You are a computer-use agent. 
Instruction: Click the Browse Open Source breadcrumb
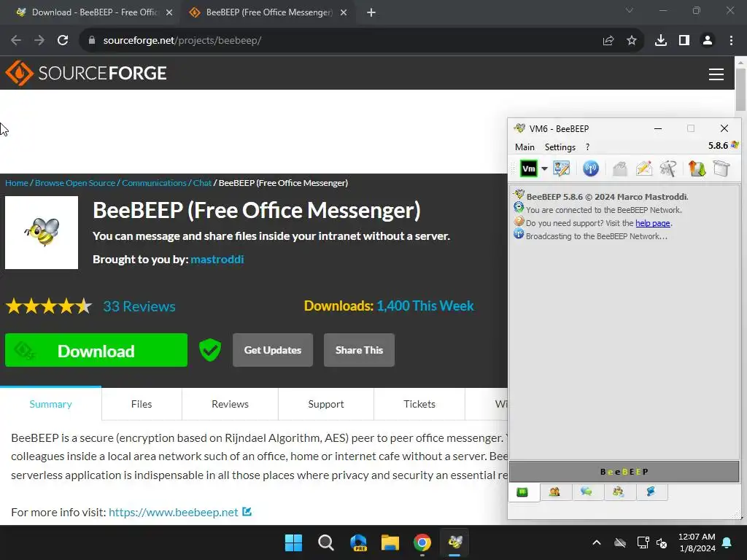pos(75,183)
